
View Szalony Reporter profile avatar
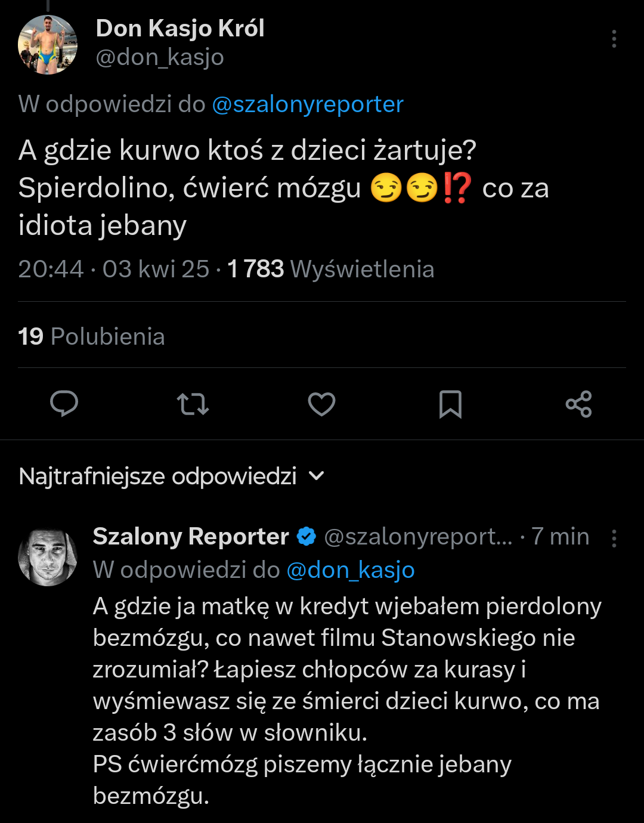[x=48, y=556]
